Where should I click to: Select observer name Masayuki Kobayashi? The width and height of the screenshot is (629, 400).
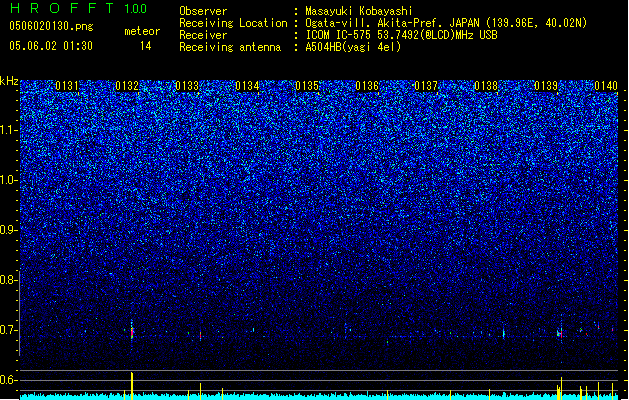359,11
